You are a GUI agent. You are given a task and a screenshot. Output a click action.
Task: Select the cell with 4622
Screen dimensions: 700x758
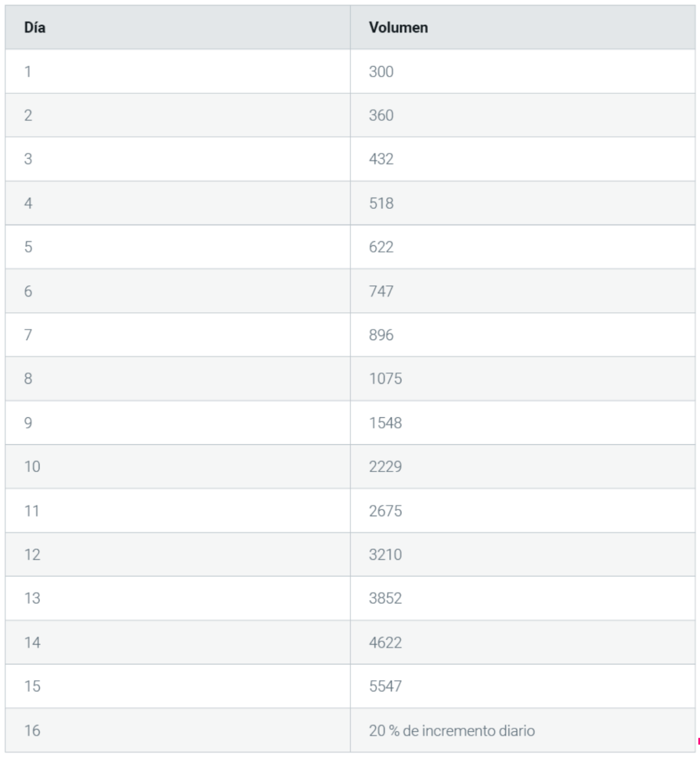[523, 642]
